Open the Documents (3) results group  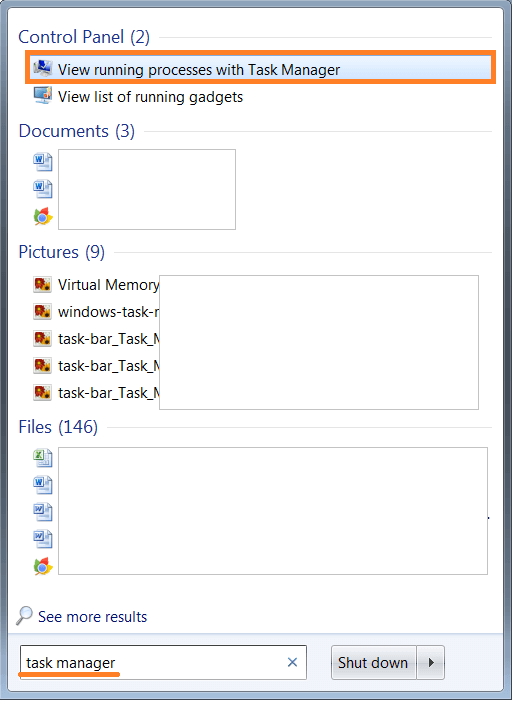77,131
